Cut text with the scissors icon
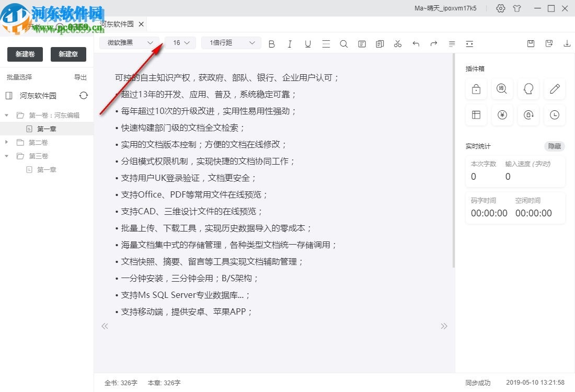Viewport: 575px width, 392px height. click(x=397, y=44)
